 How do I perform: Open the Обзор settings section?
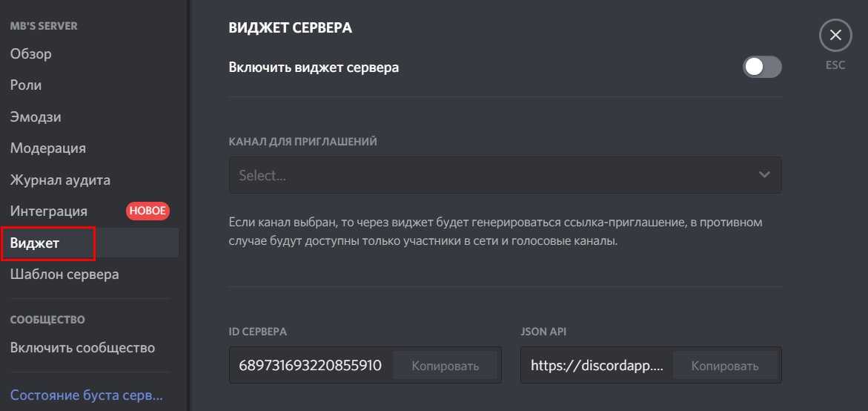[x=31, y=54]
